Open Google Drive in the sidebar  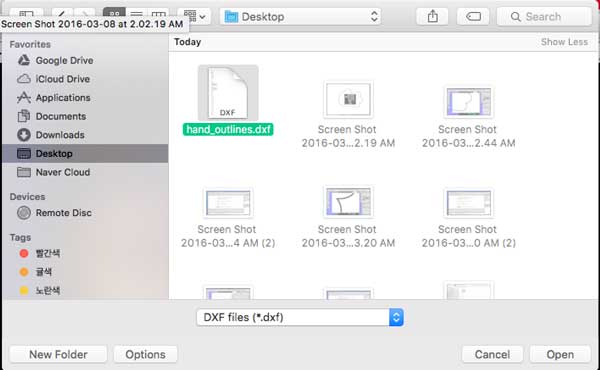point(55,60)
